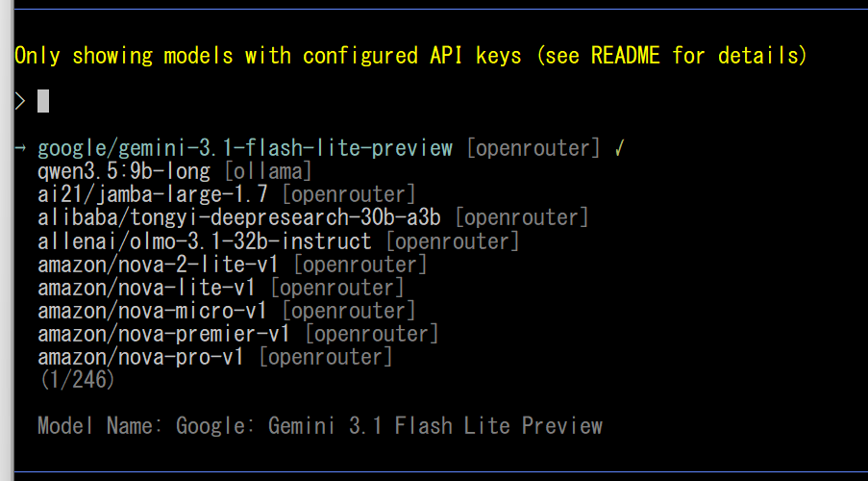868x481 pixels.
Task: Select google/gemini-3.1-flash-lite-preview model
Action: (244, 149)
